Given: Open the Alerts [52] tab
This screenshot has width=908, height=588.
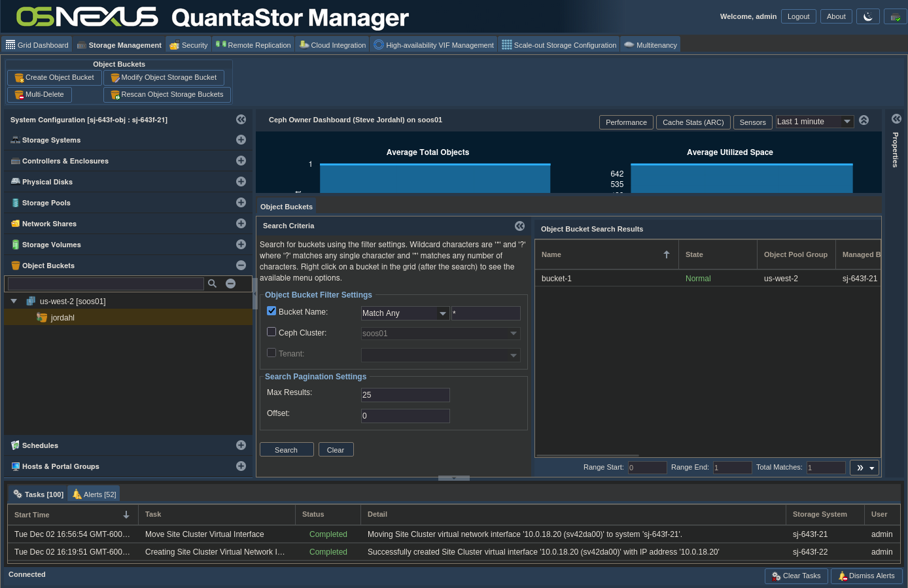Looking at the screenshot, I should coord(94,494).
